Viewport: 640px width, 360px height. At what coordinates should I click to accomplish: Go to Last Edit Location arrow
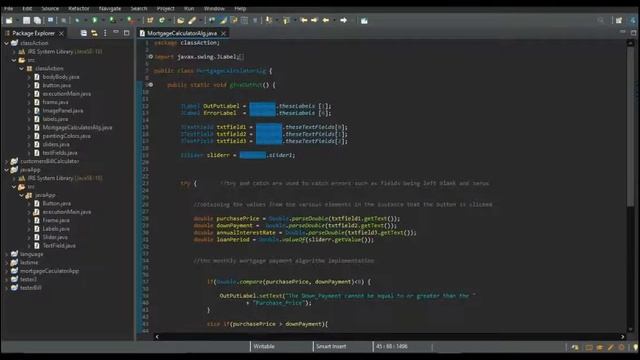[304, 20]
